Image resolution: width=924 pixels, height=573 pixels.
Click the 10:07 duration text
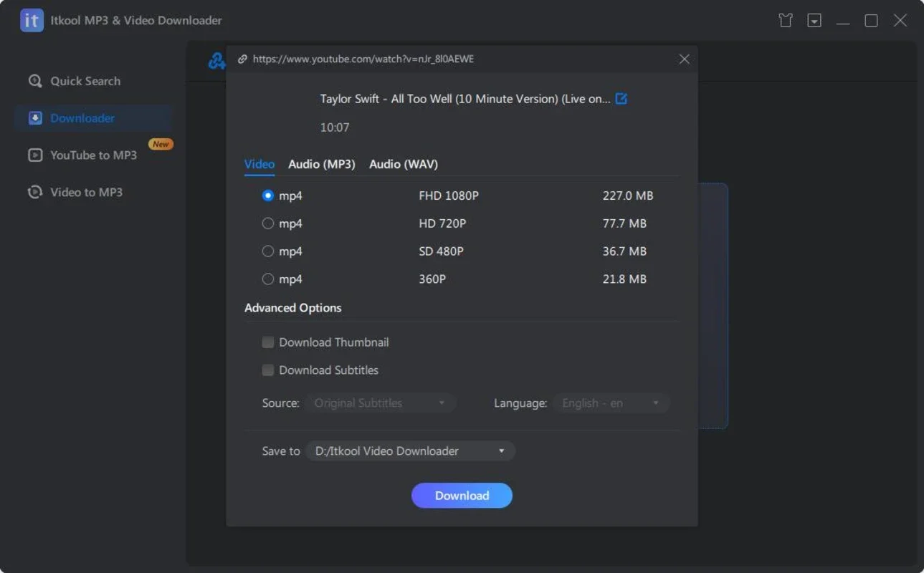335,127
